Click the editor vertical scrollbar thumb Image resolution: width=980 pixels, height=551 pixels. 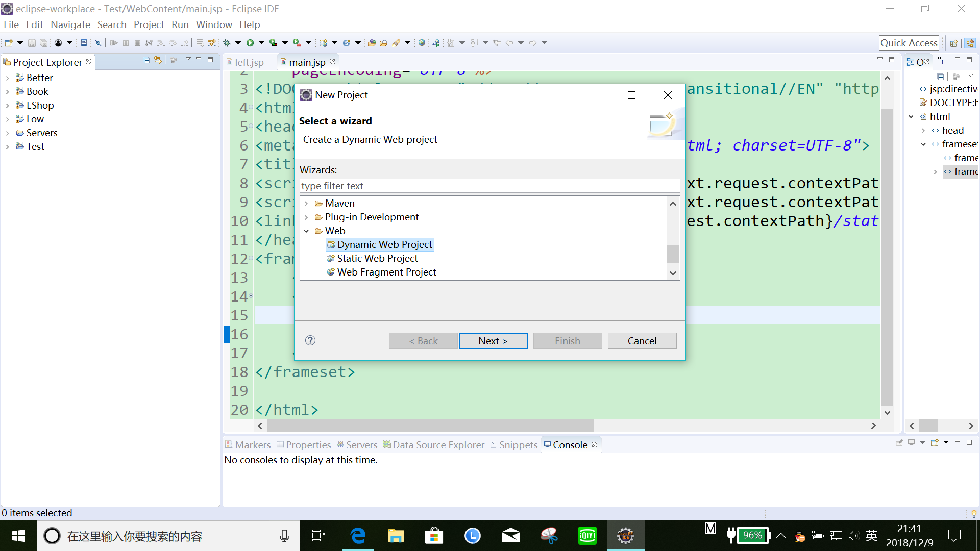coord(887,257)
